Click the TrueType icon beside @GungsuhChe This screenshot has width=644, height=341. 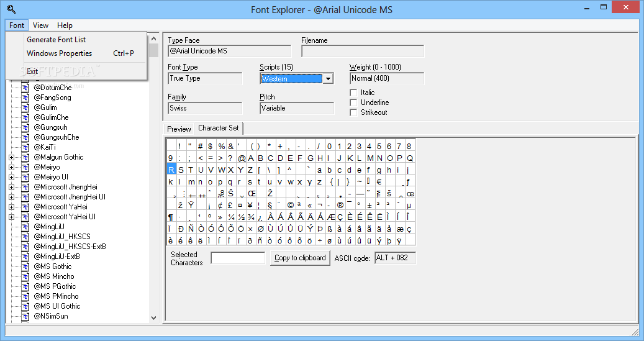coord(25,137)
